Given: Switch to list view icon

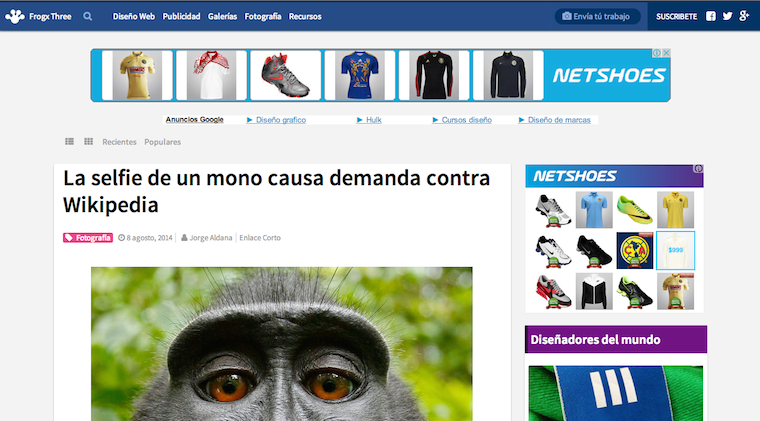Looking at the screenshot, I should (69, 142).
